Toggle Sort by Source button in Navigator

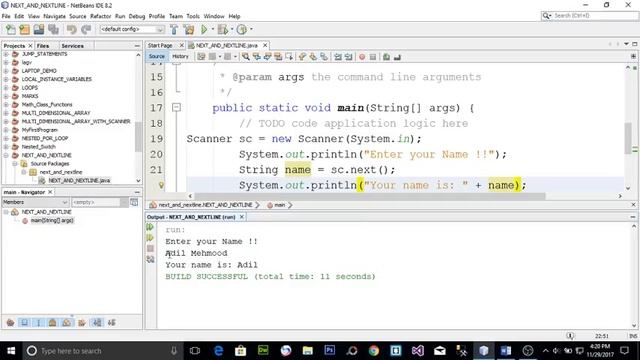(111, 323)
